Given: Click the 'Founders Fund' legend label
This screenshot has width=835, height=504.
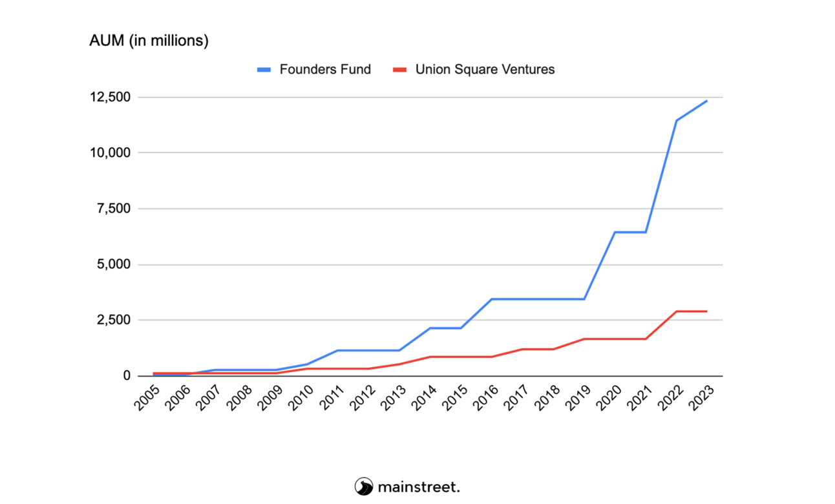Looking at the screenshot, I should (325, 69).
